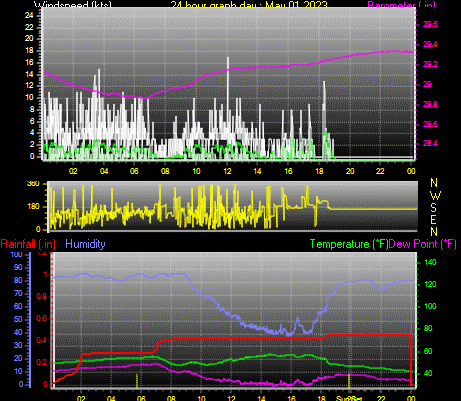The image size is (461, 401).
Task: Click 360 on the wind direction scale
Action: 33,184
